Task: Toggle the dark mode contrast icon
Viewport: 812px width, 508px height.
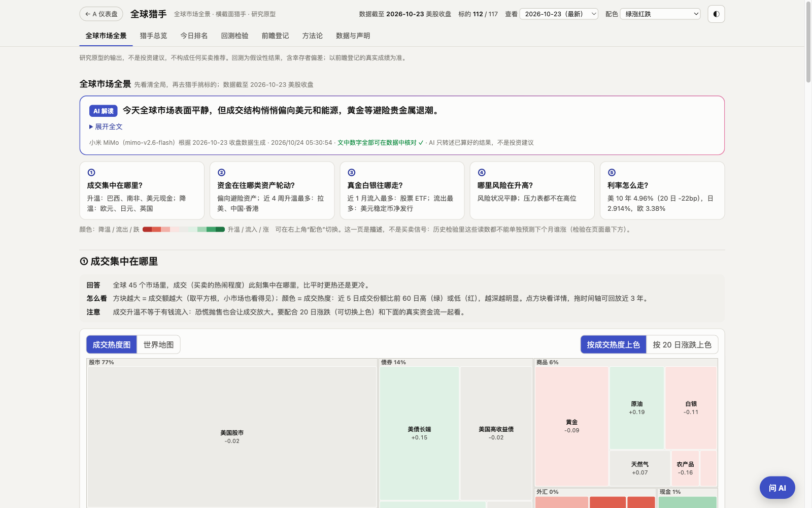Action: [716, 14]
